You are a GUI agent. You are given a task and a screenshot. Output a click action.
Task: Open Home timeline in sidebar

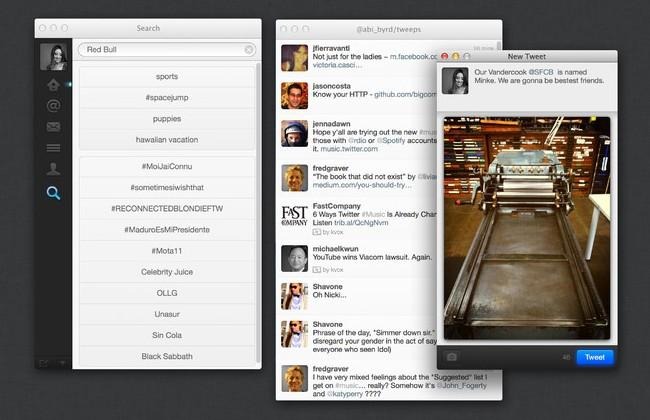53,85
